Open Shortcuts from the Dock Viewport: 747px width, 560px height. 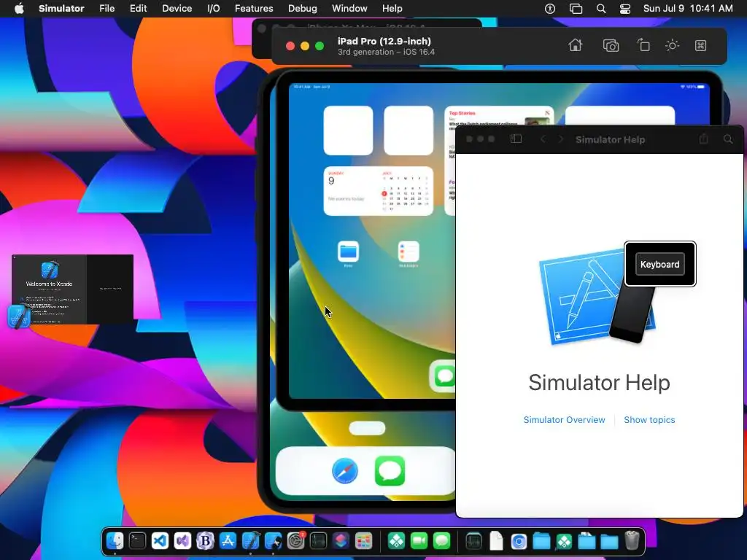pyautogui.click(x=341, y=541)
